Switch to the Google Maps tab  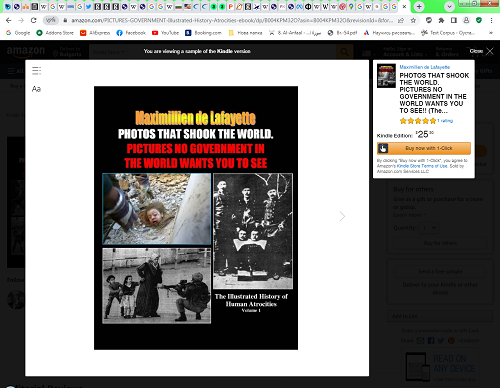pyautogui.click(x=351, y=6)
